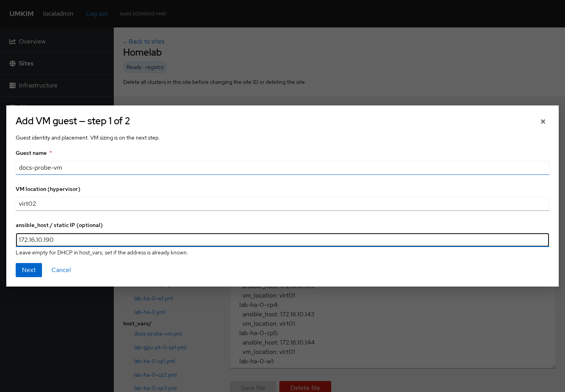Go back via Back to sites link
This screenshot has width=565, height=392.
pyautogui.click(x=144, y=42)
